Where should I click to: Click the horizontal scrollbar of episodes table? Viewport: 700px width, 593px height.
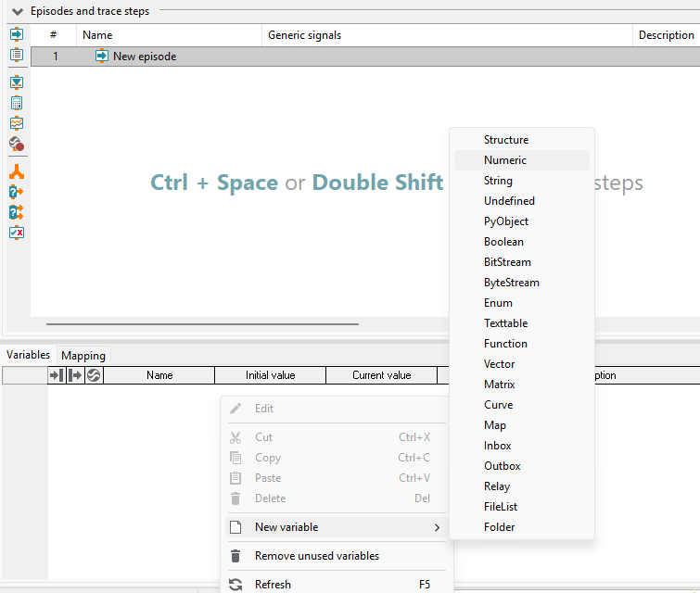202,324
